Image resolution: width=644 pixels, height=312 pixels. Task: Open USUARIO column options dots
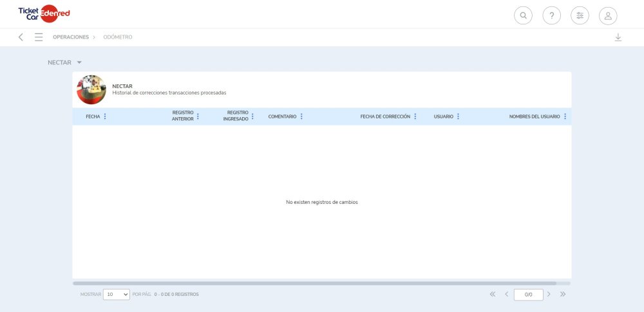(x=459, y=116)
